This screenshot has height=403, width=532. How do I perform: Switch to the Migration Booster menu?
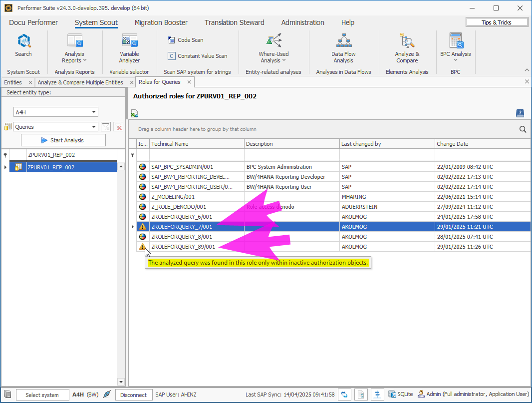pos(161,22)
